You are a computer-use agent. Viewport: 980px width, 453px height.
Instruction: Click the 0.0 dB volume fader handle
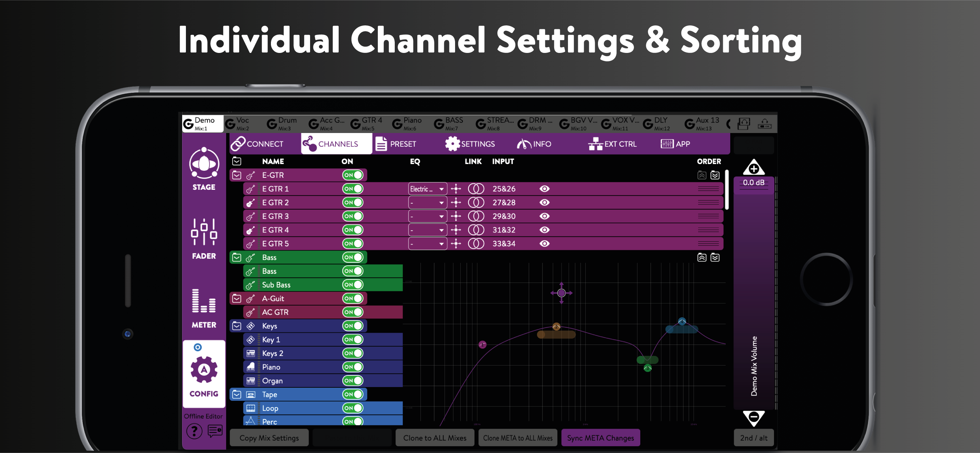[754, 185]
